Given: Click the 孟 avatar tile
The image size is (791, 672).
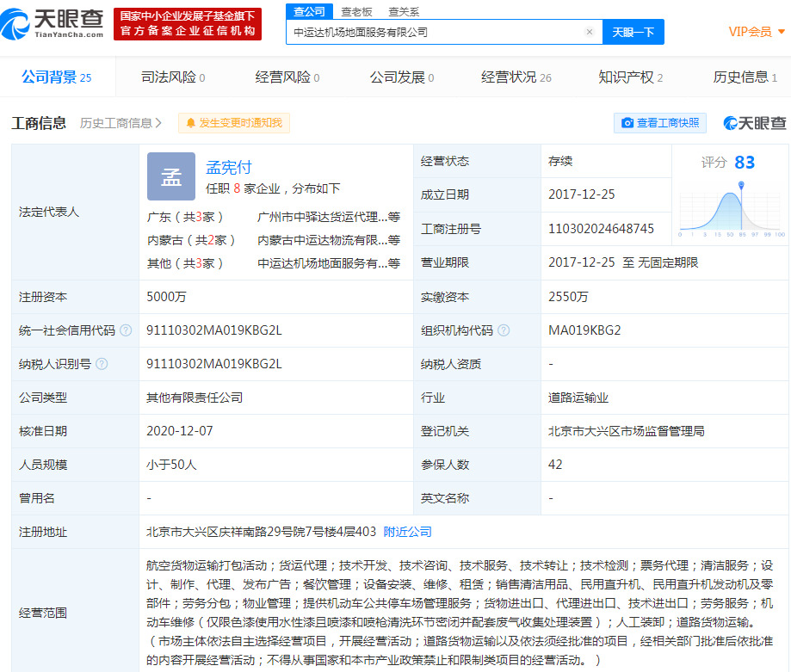Looking at the screenshot, I should click(x=171, y=176).
